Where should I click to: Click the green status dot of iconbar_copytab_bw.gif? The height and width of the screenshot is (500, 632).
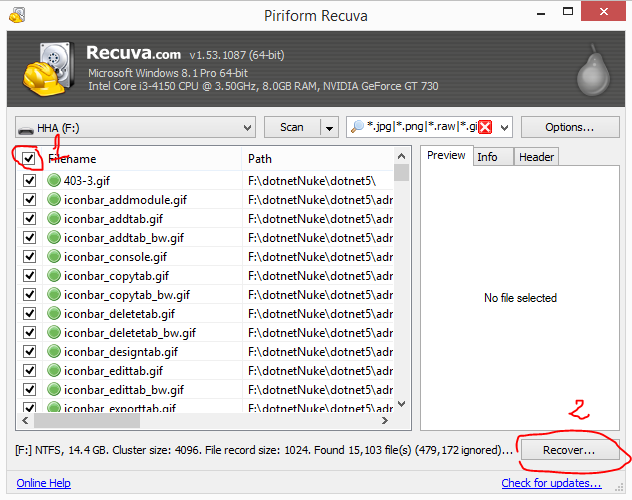54,294
